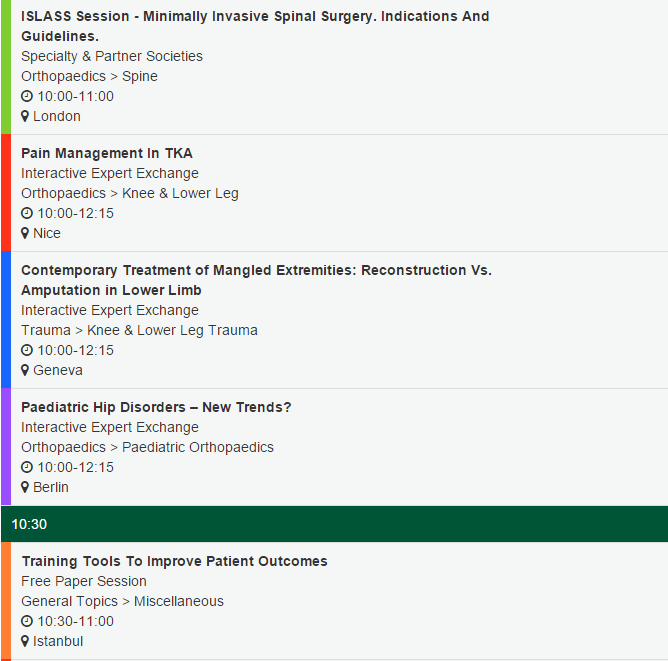Click clock icon next to 10:30-11:00
Screen dimensions: 668x661
[27, 622]
